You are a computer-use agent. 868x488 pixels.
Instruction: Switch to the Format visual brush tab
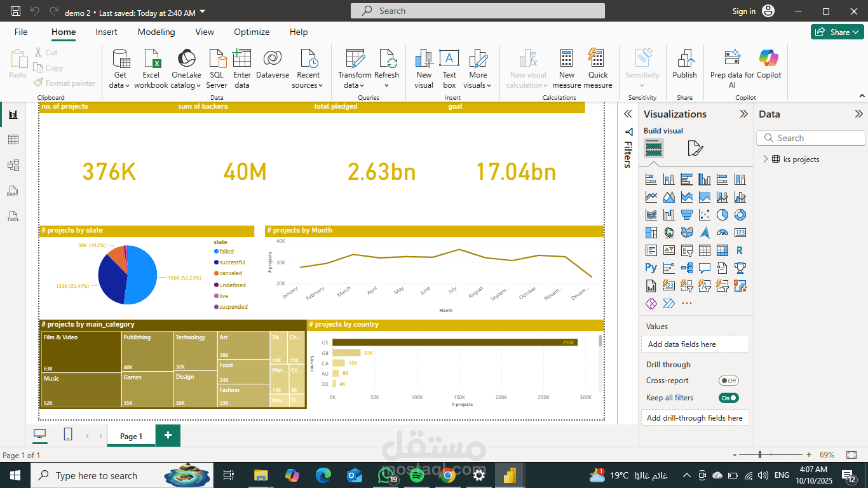tap(695, 149)
